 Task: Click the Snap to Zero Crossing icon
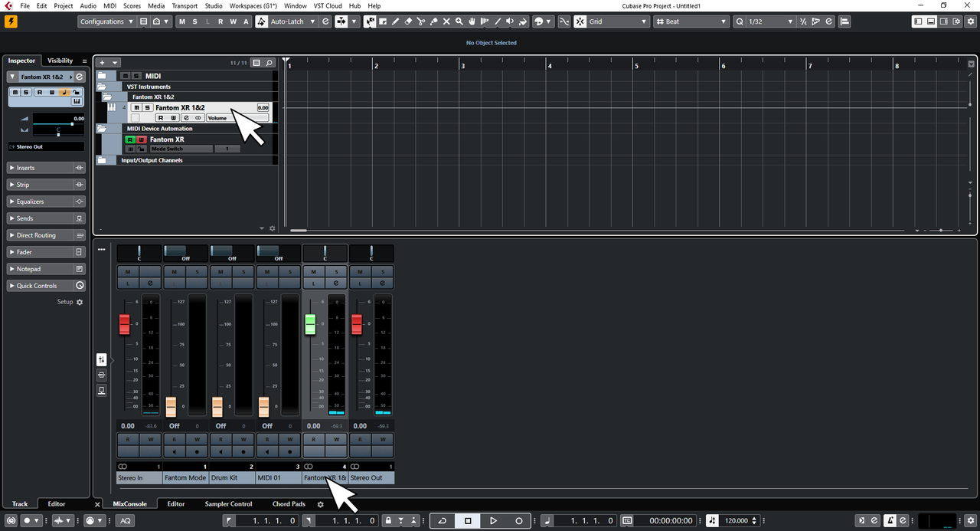click(x=564, y=21)
